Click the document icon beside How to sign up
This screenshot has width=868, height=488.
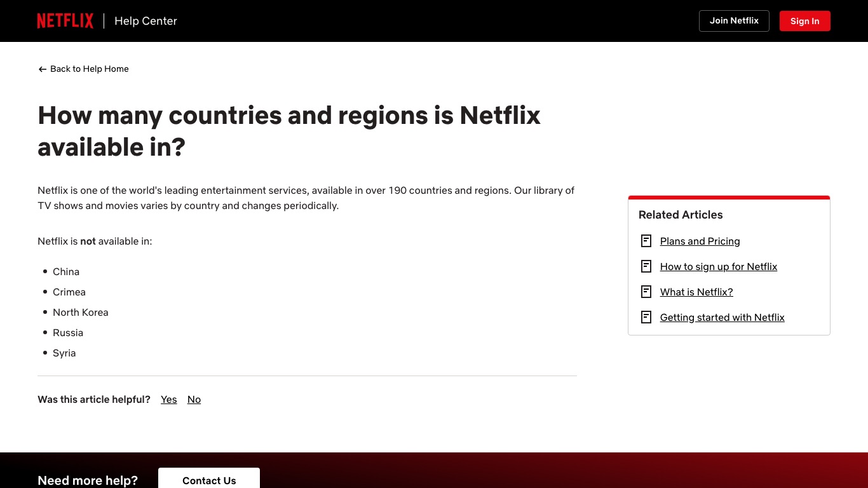coord(646,266)
